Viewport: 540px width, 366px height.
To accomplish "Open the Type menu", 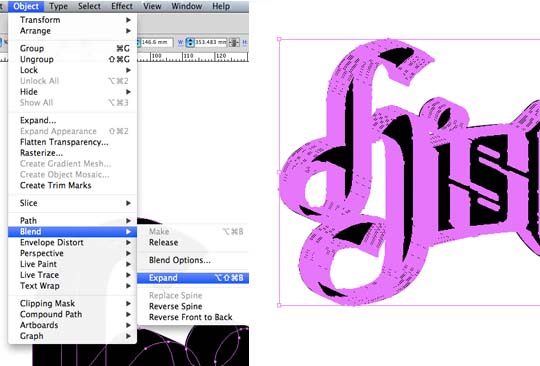I will (x=59, y=6).
